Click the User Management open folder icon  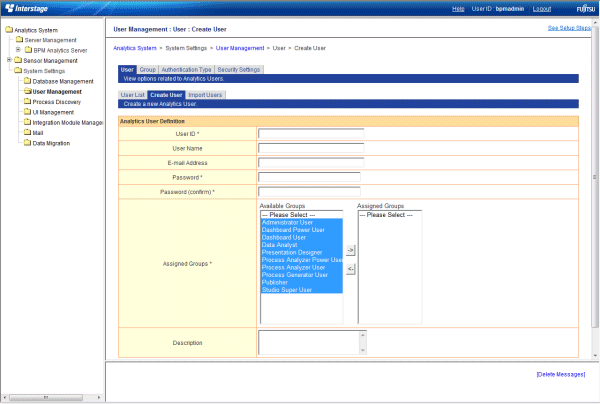[x=27, y=91]
